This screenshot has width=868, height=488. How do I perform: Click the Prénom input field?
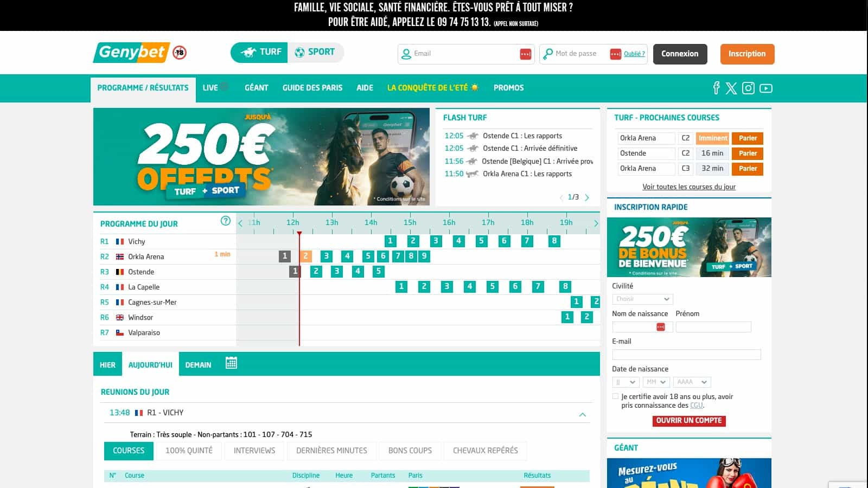point(713,327)
